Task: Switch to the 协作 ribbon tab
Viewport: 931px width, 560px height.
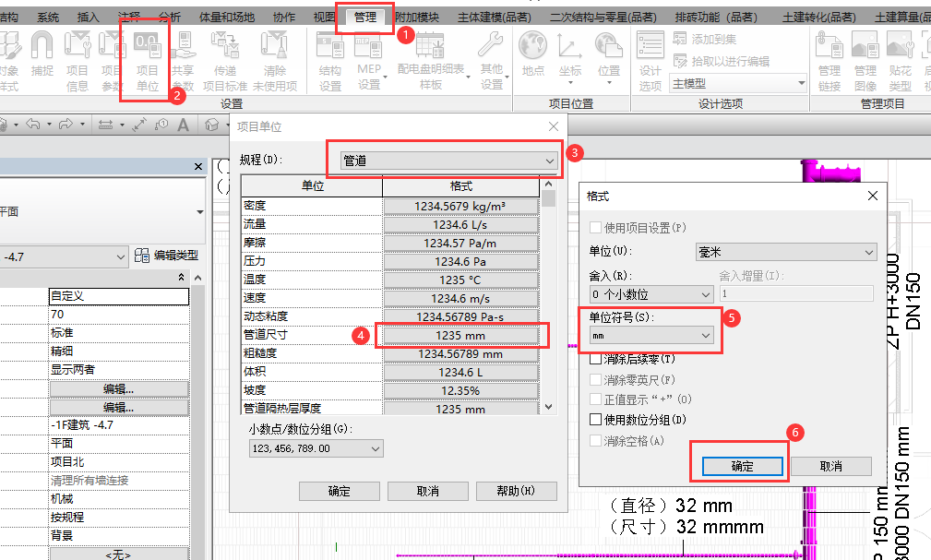Action: (x=284, y=18)
